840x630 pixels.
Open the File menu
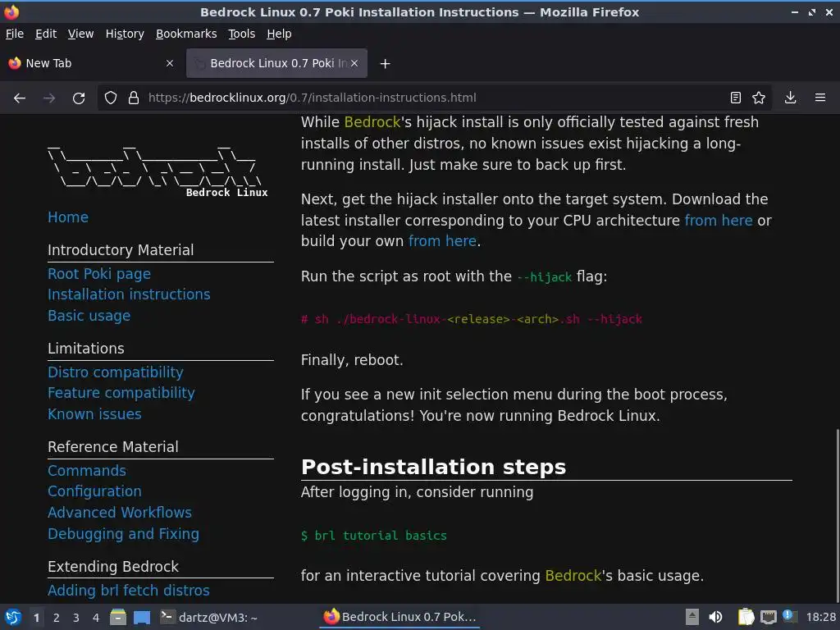click(15, 34)
